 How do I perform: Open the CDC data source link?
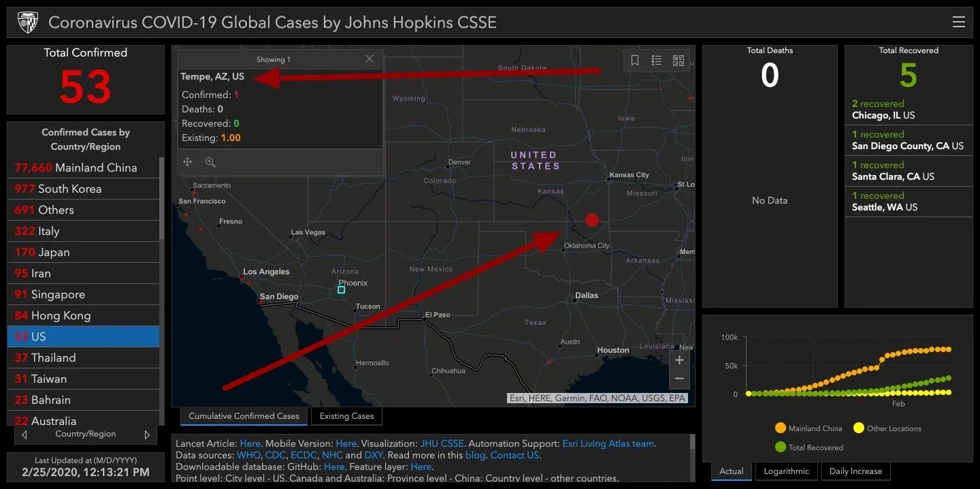pyautogui.click(x=276, y=455)
